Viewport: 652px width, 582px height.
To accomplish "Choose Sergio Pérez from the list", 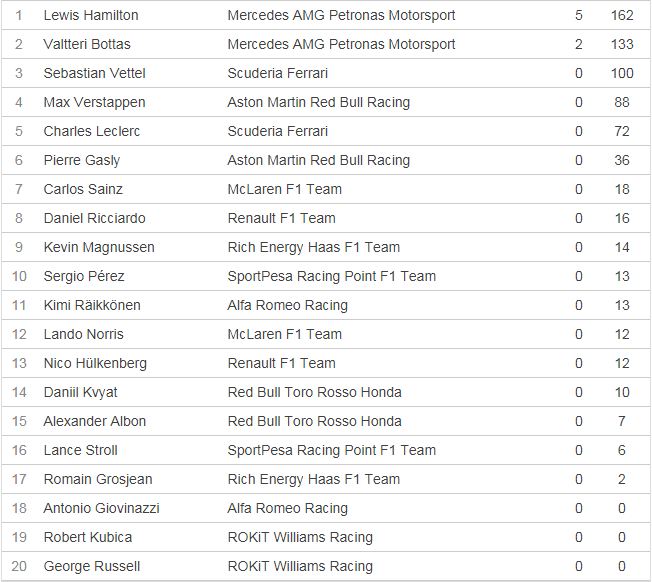I will (84, 276).
